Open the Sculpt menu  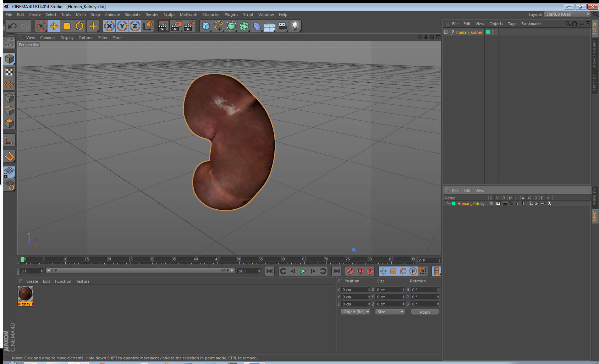(x=169, y=15)
